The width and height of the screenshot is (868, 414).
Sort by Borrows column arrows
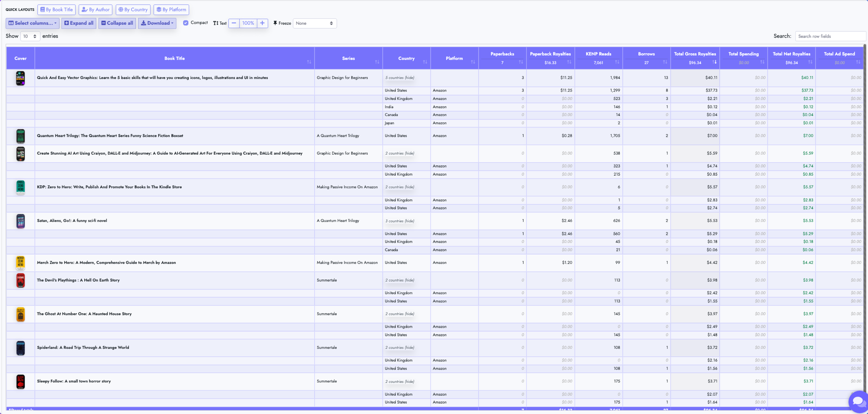tap(665, 62)
